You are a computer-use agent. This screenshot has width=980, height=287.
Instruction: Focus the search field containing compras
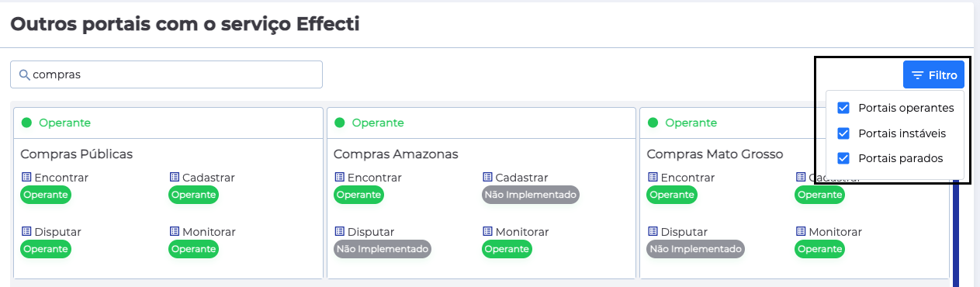(166, 74)
